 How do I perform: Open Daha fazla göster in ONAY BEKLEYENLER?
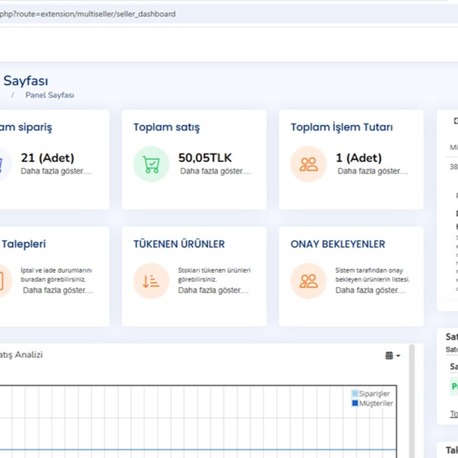[x=371, y=290]
